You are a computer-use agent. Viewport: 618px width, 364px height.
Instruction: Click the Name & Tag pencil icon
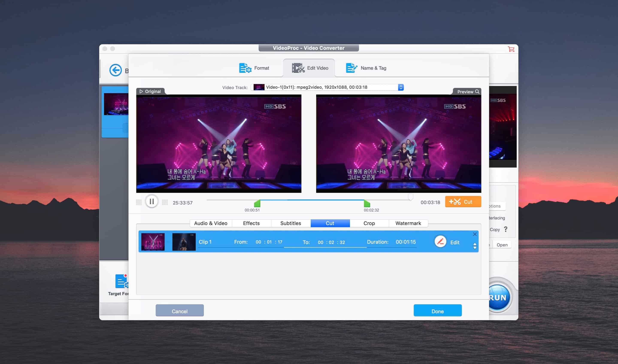pos(351,68)
